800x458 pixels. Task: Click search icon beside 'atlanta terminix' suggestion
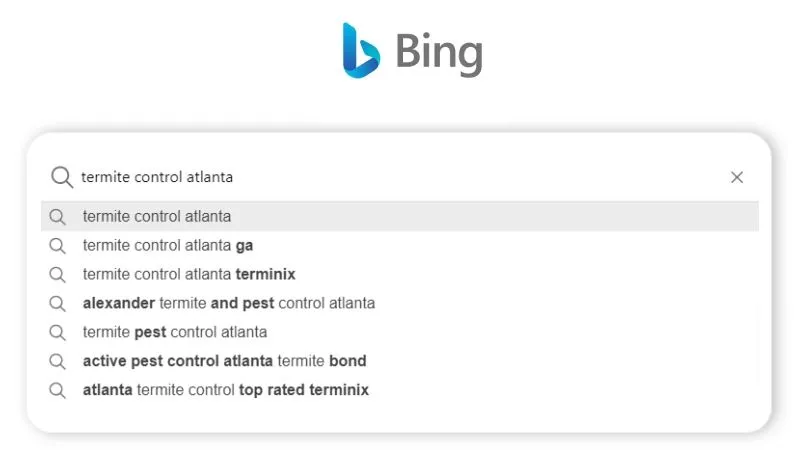pos(58,274)
